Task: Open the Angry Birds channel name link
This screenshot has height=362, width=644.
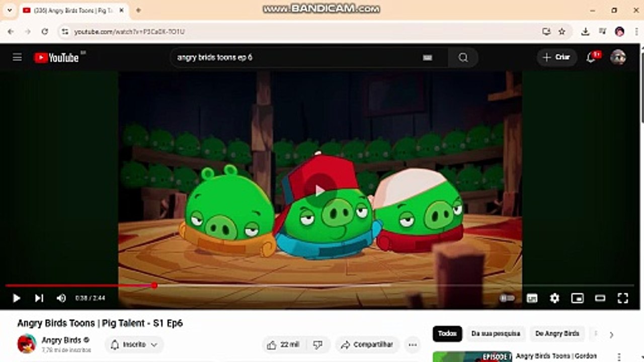Action: (x=61, y=340)
